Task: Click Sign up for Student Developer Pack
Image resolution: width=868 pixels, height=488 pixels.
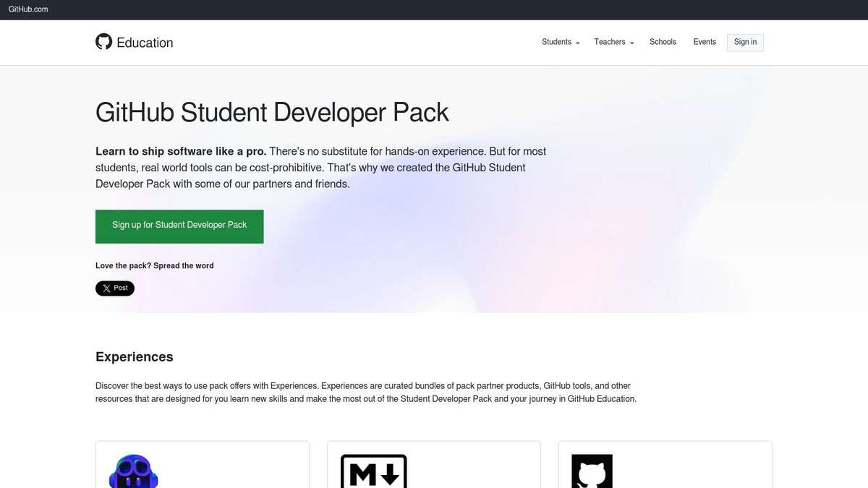Action: tap(179, 225)
